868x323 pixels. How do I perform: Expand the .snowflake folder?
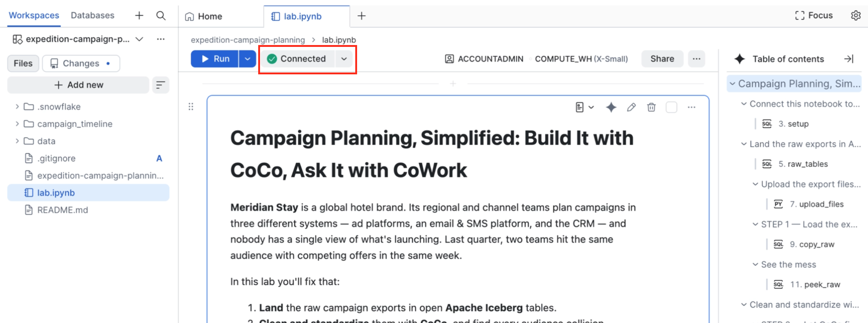pyautogui.click(x=17, y=107)
